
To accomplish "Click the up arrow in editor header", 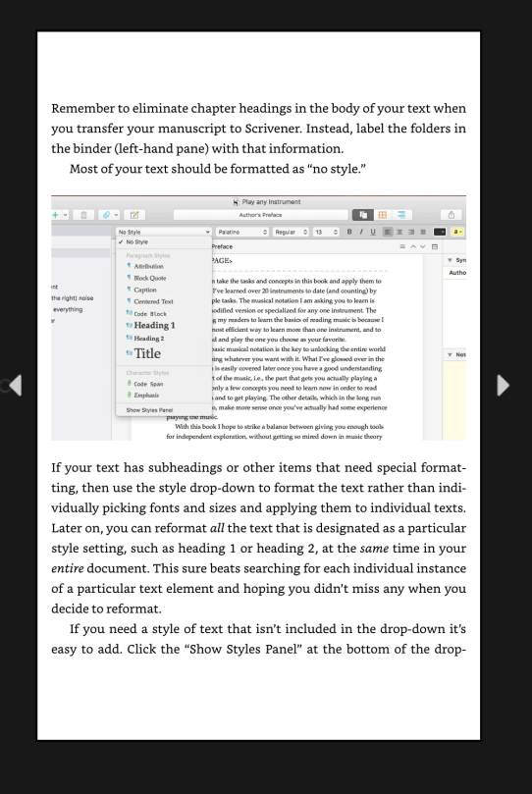I will click(413, 246).
